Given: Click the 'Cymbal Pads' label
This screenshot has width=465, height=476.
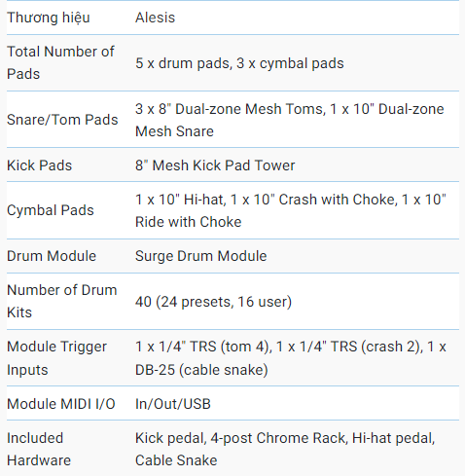Looking at the screenshot, I should tap(51, 210).
